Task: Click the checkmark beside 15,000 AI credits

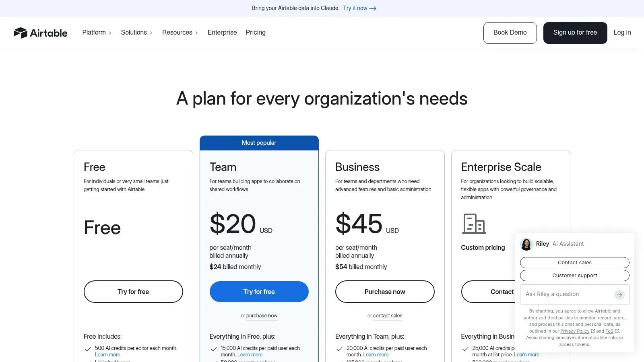Action: click(214, 349)
